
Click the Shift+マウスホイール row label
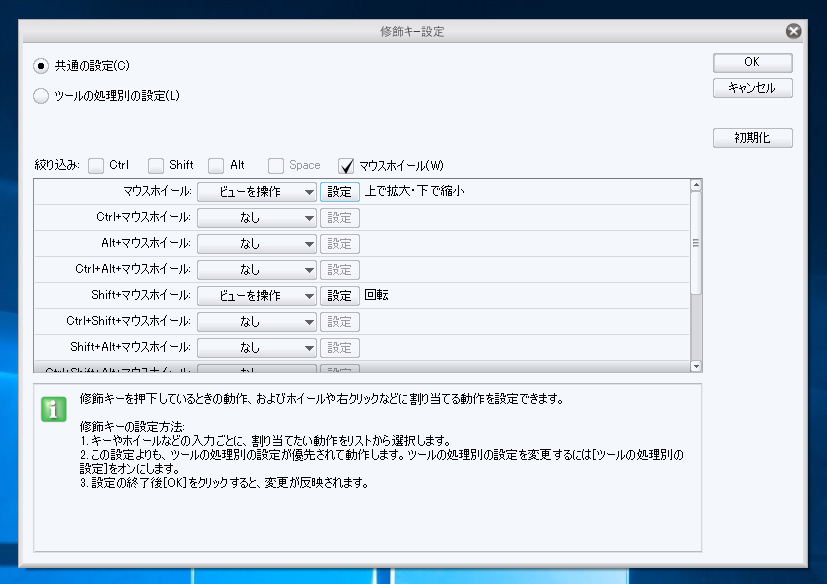click(141, 295)
